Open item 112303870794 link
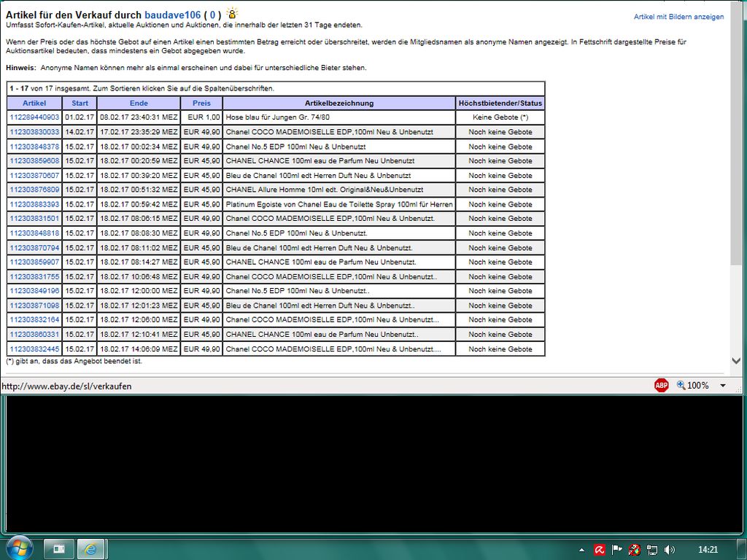The height and width of the screenshot is (560, 747). tap(34, 248)
